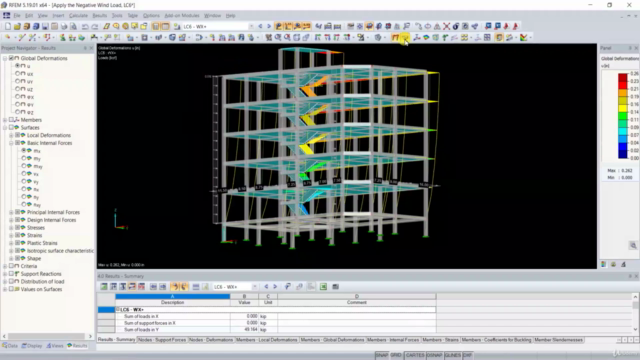Viewport: 640px width, 360px height.
Task: Toggle the Support Reactions checkbox
Action: 11,274
